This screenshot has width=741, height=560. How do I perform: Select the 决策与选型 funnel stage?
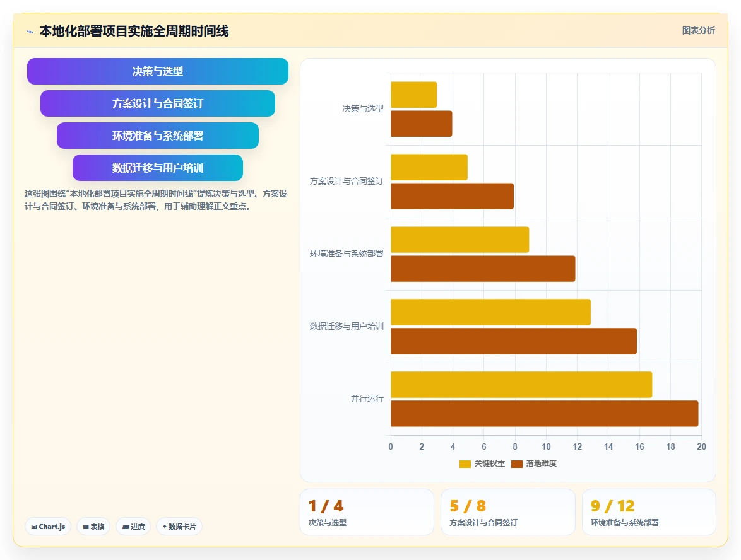pos(157,71)
